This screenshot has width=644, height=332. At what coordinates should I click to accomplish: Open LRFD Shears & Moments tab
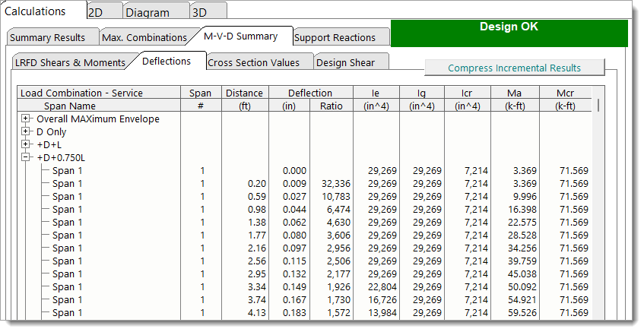pyautogui.click(x=70, y=62)
